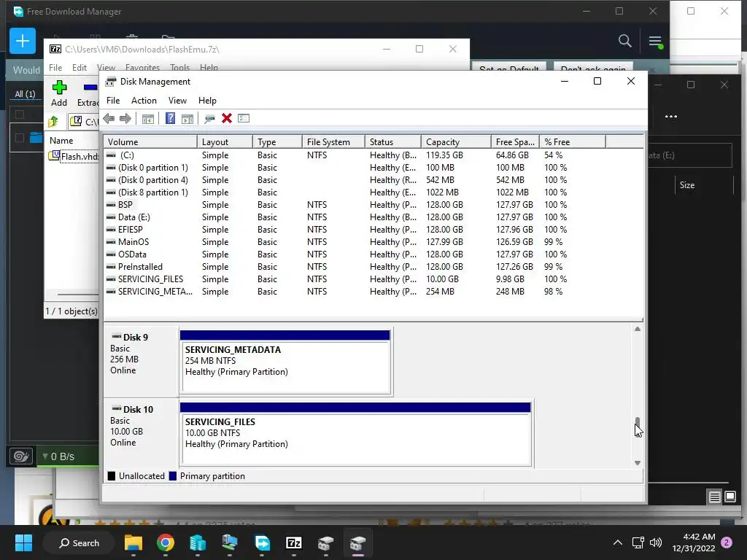Open 7-Zip window Edit menu
747x560 pixels.
pyautogui.click(x=79, y=68)
